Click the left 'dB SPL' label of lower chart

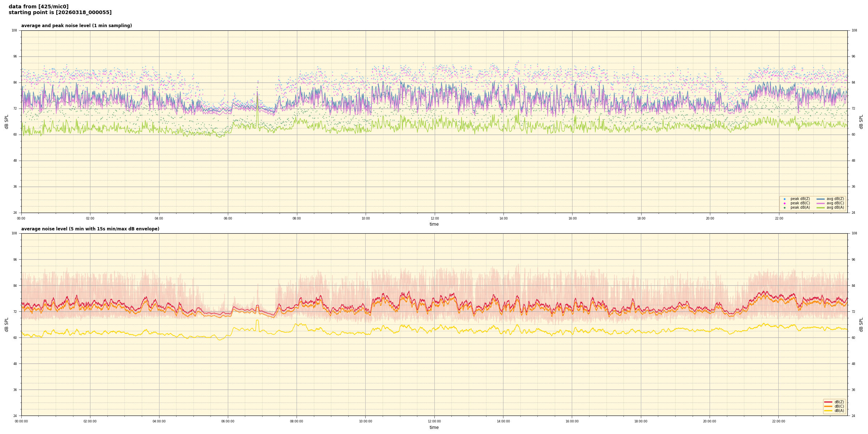pos(7,324)
